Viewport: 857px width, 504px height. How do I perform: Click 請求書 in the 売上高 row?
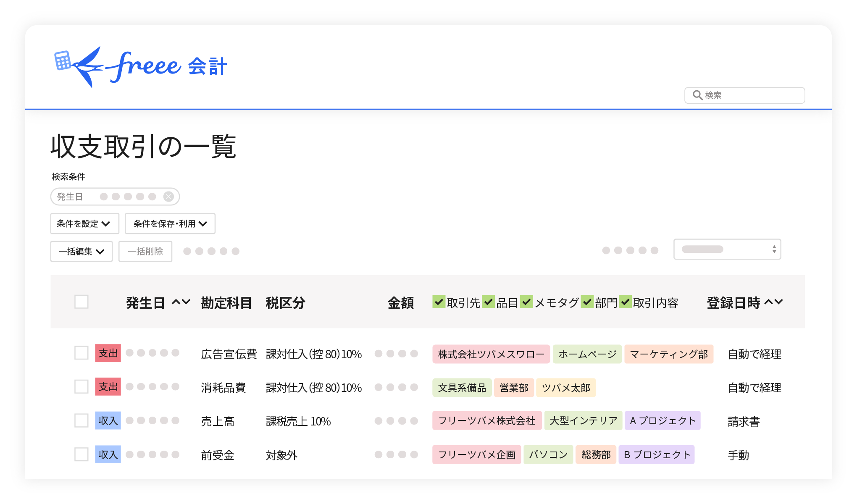744,422
